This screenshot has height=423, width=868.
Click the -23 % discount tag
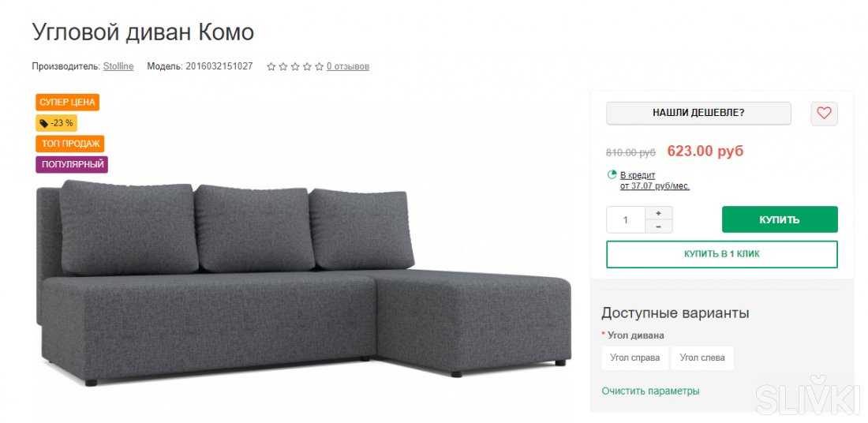[x=56, y=123]
